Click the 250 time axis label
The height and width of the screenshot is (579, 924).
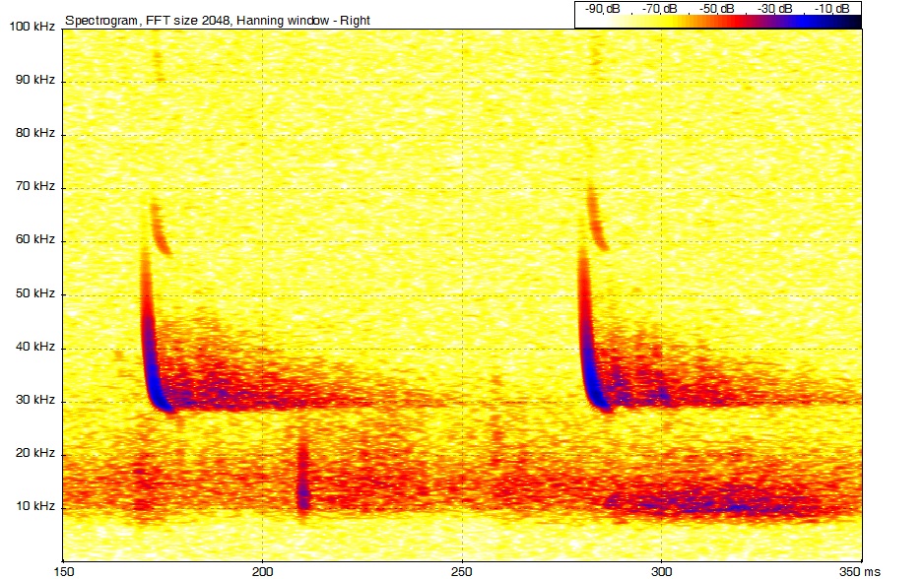tap(462, 572)
